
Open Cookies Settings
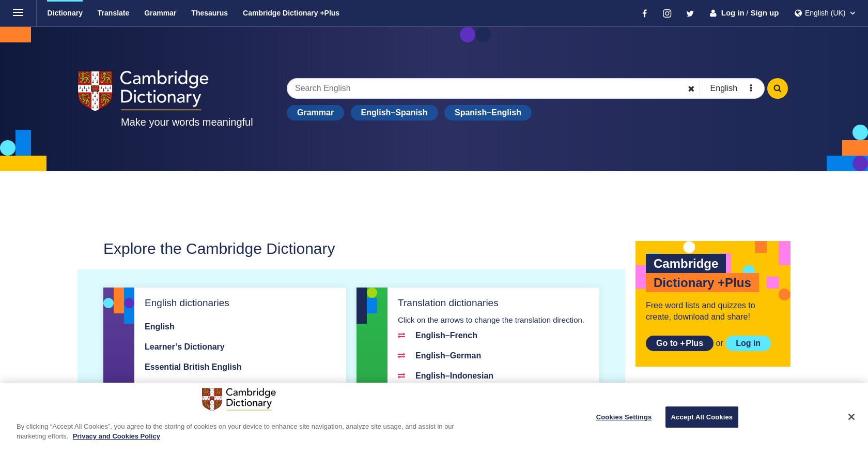[x=624, y=417]
